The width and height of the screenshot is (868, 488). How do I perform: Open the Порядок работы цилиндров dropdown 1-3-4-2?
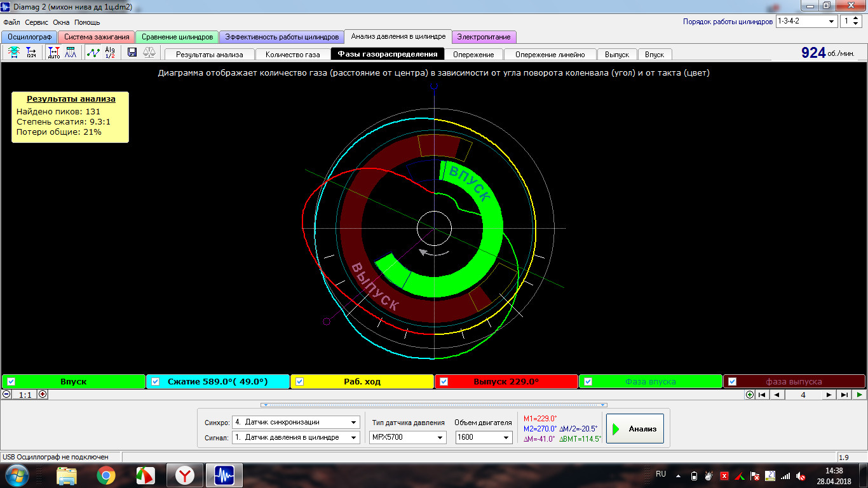coord(806,22)
